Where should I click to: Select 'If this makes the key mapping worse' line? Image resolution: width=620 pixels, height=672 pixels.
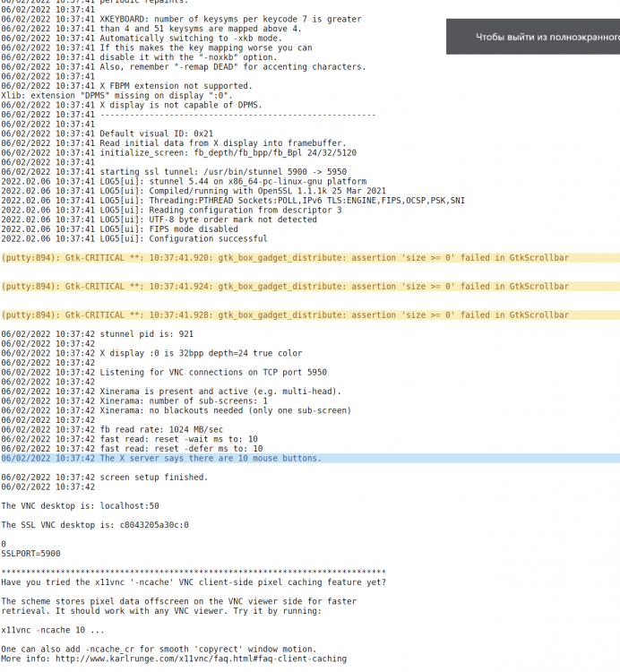click(x=157, y=47)
